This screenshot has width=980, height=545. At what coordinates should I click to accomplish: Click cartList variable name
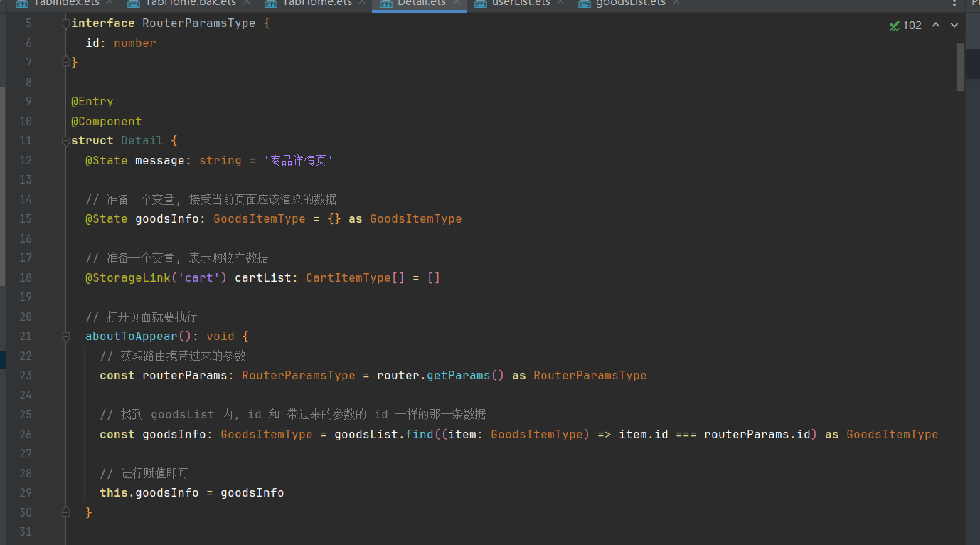[x=263, y=277]
